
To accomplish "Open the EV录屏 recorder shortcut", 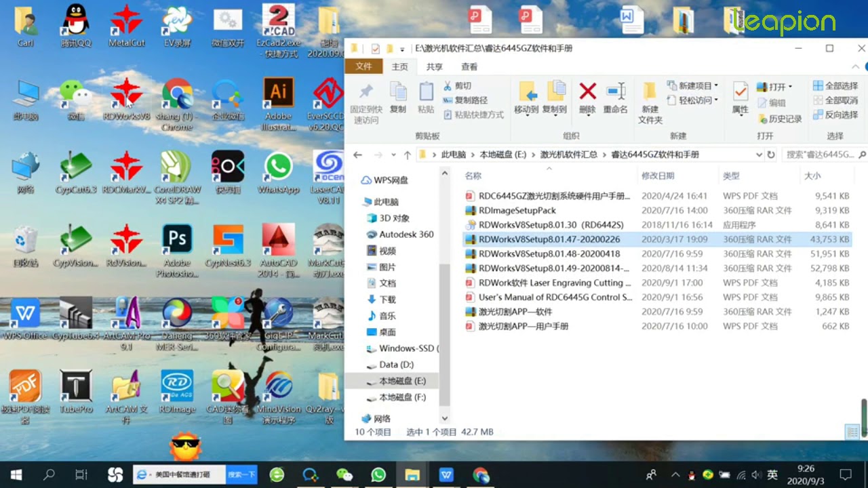I will 177,26.
